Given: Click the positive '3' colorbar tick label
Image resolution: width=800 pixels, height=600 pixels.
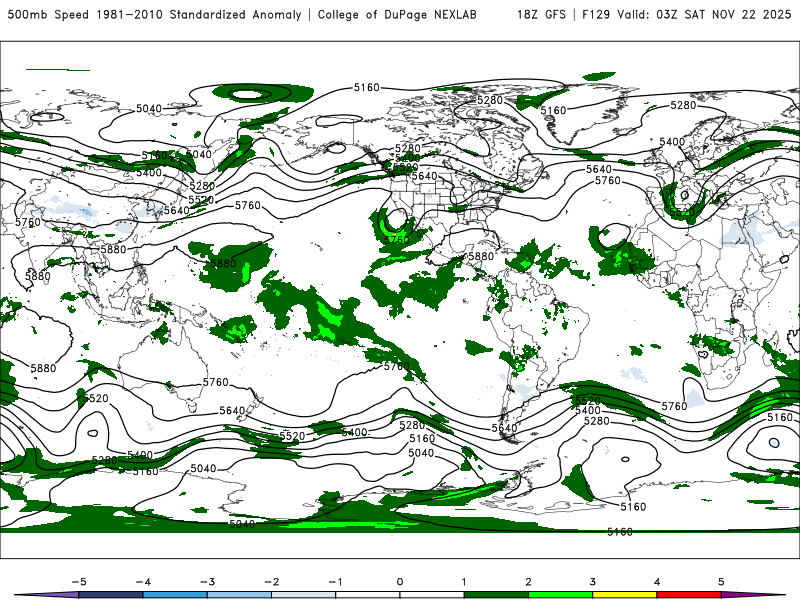Looking at the screenshot, I should 592,582.
